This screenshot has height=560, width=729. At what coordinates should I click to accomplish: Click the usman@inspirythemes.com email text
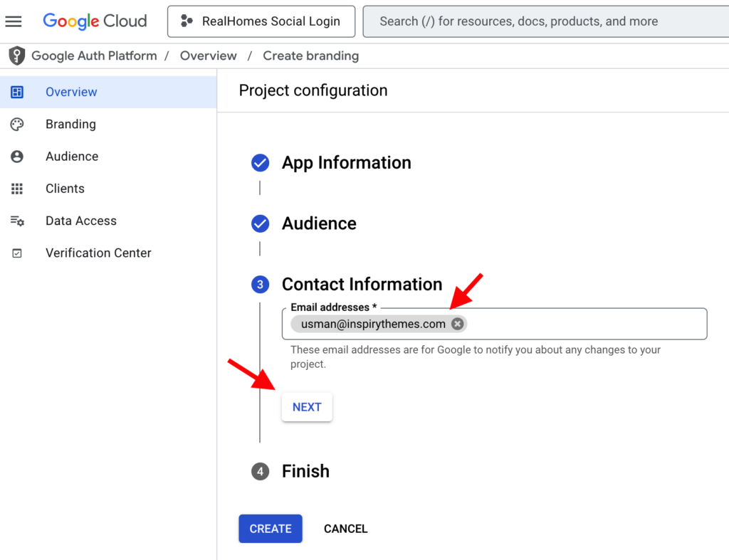[373, 324]
